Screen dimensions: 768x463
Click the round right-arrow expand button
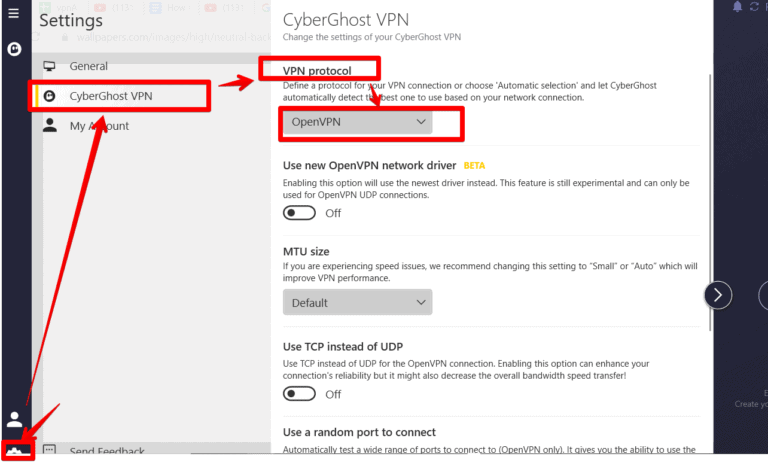click(x=718, y=295)
